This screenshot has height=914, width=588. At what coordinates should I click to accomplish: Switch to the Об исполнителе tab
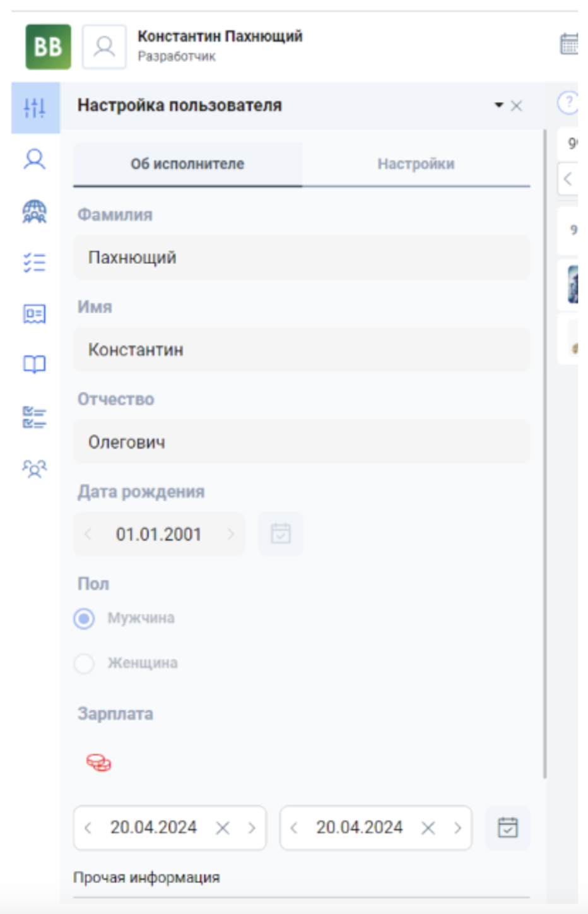pos(187,164)
